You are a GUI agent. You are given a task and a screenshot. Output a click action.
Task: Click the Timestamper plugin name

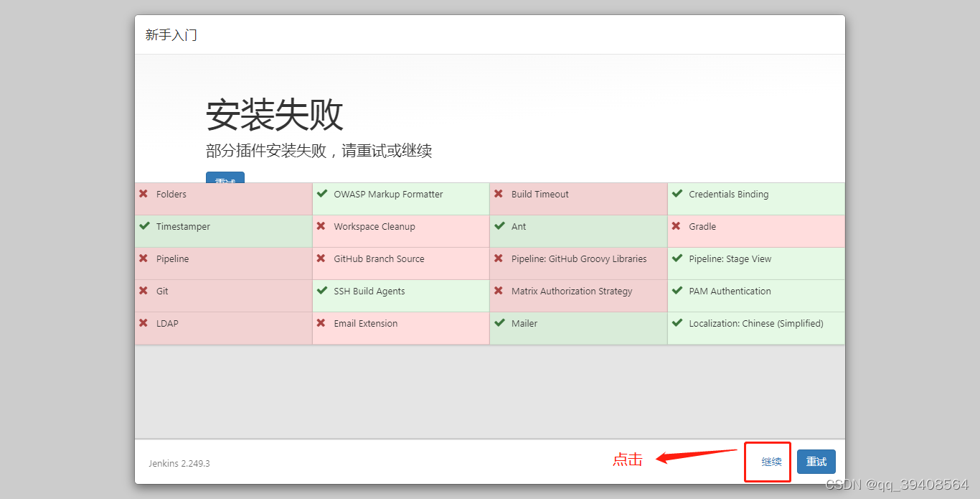pyautogui.click(x=184, y=227)
